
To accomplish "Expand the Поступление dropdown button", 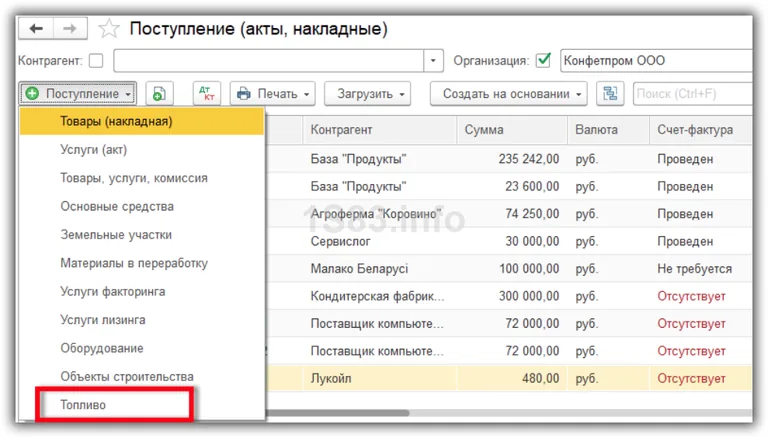I will pos(78,94).
